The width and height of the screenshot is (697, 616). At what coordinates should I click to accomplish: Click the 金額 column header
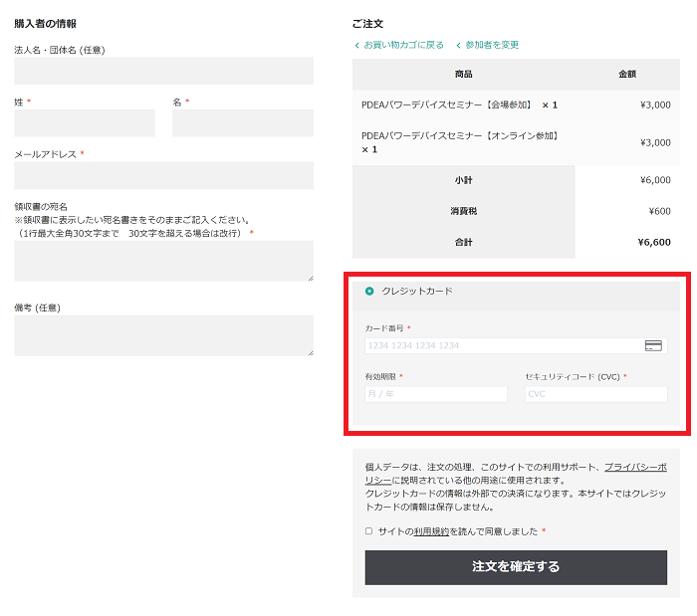click(x=627, y=75)
